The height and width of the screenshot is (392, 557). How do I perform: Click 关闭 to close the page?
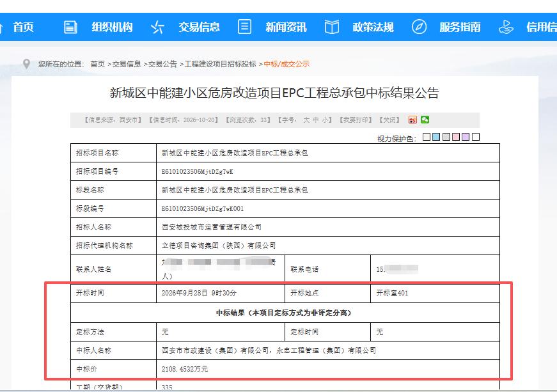point(389,120)
